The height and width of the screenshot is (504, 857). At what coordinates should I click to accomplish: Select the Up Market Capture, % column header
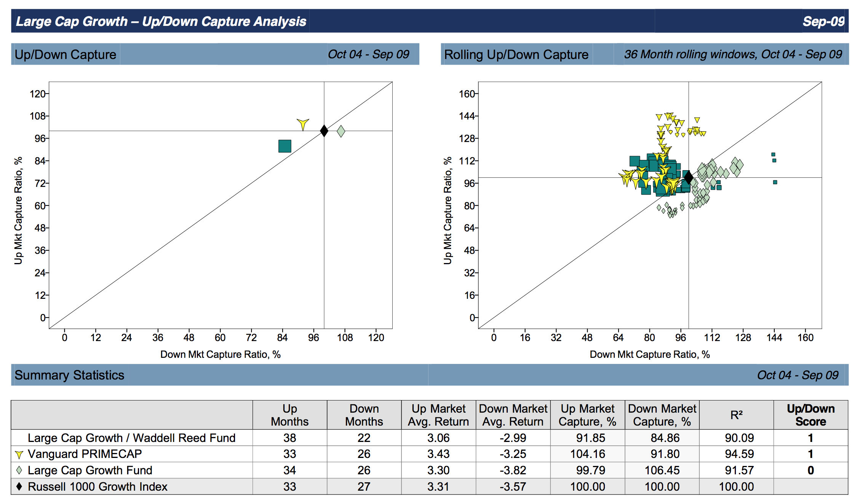587,415
